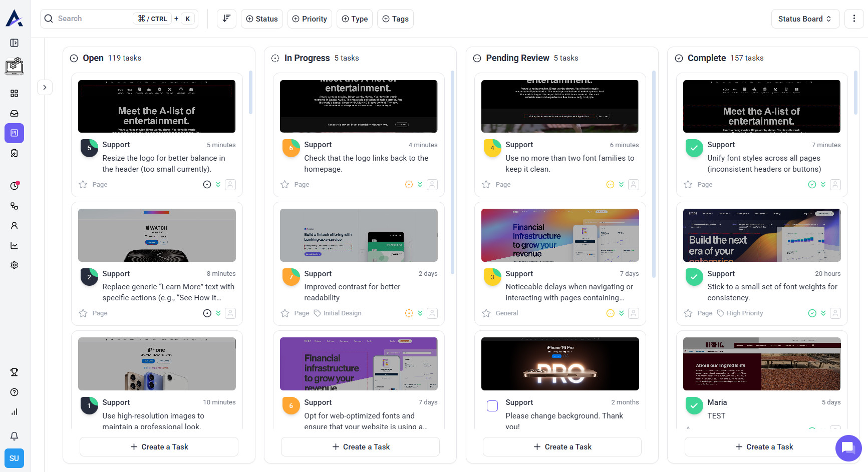The height and width of the screenshot is (472, 868).
Task: Open the Priority filter
Action: pos(310,19)
